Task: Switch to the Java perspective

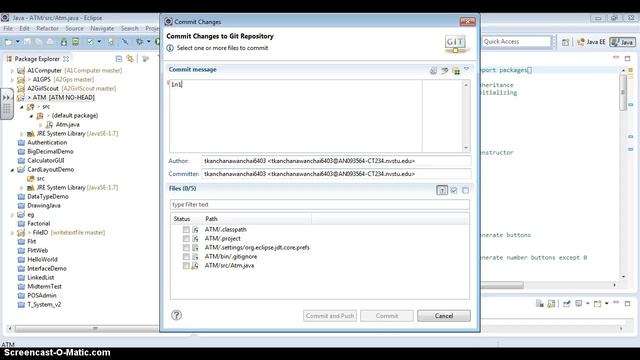Action: tap(622, 42)
